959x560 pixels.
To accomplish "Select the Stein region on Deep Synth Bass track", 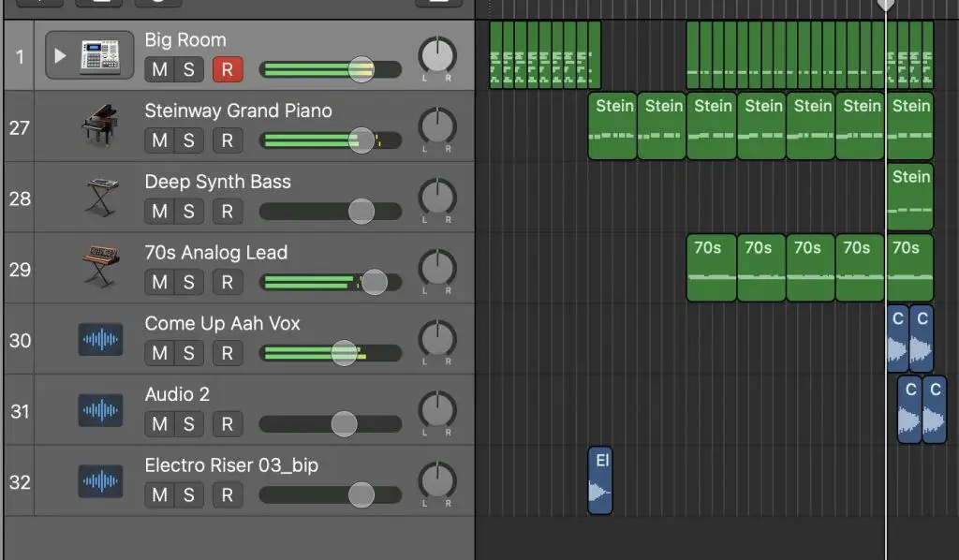I will (x=910, y=197).
